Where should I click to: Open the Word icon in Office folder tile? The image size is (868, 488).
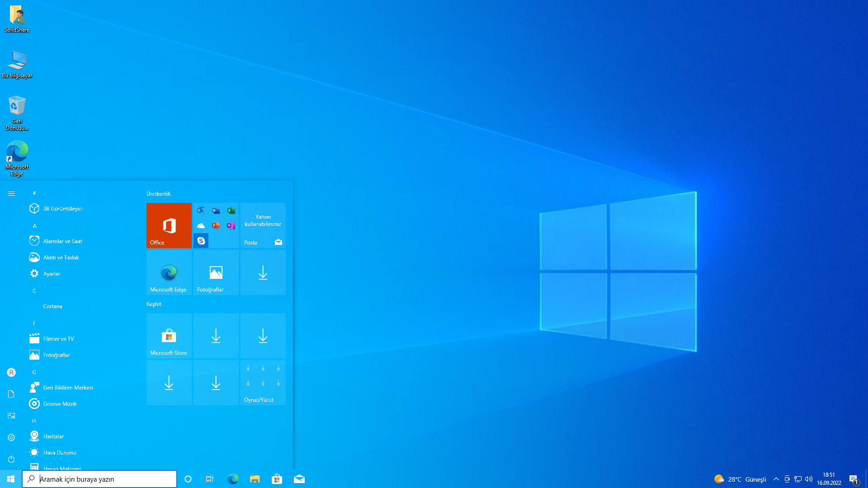click(x=216, y=211)
